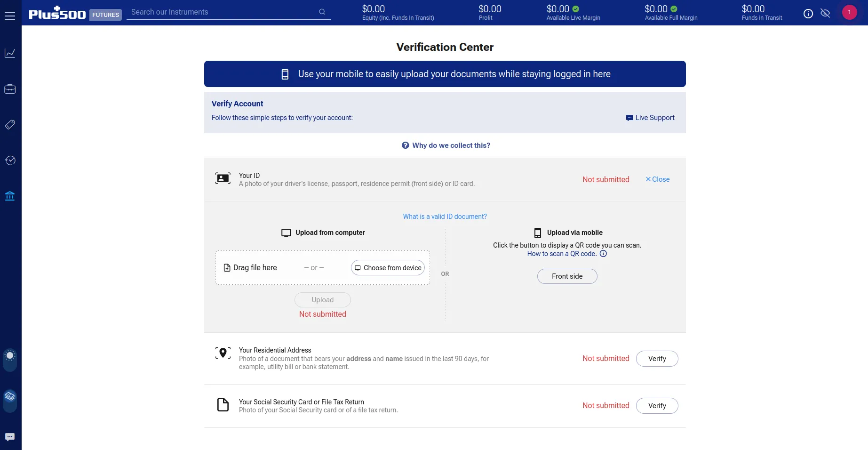Click Available Full Margin green check icon
868x450 pixels.
[x=674, y=9]
